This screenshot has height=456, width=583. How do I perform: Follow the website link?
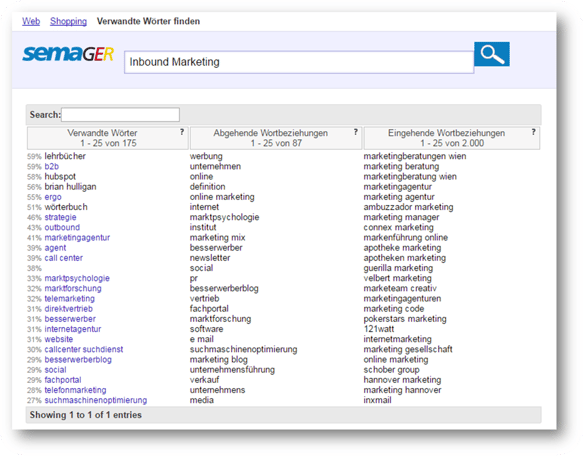(59, 339)
